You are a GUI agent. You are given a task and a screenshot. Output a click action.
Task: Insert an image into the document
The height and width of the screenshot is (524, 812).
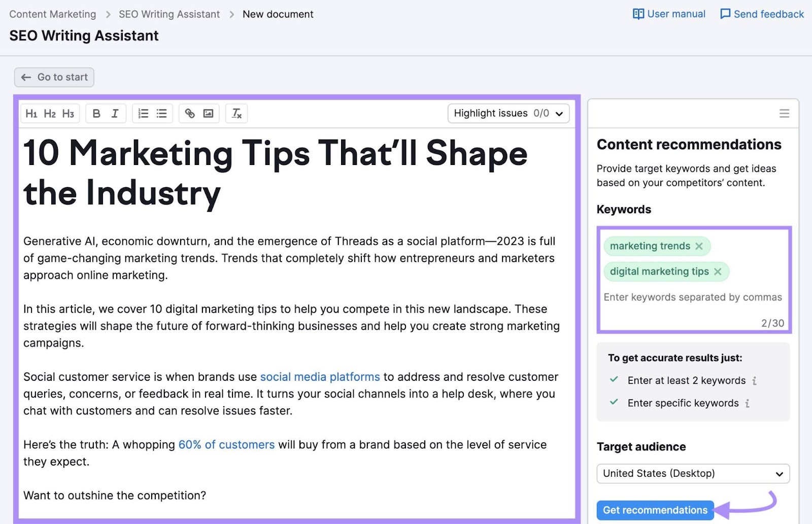pos(208,113)
